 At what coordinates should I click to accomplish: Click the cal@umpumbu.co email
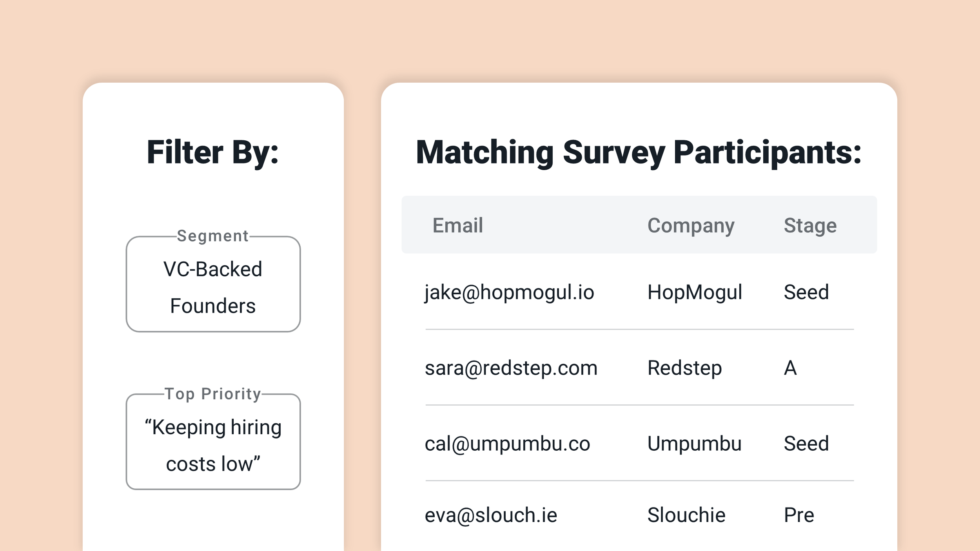(x=507, y=444)
